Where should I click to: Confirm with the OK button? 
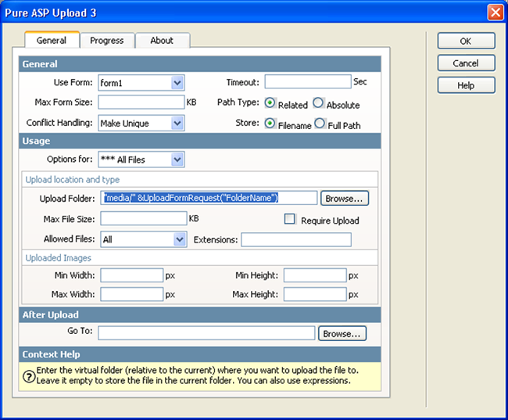(x=467, y=41)
